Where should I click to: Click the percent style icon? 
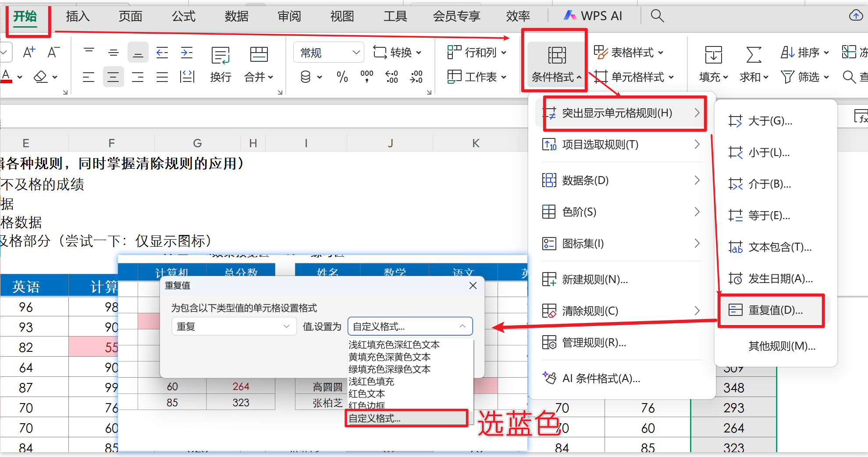click(x=342, y=77)
